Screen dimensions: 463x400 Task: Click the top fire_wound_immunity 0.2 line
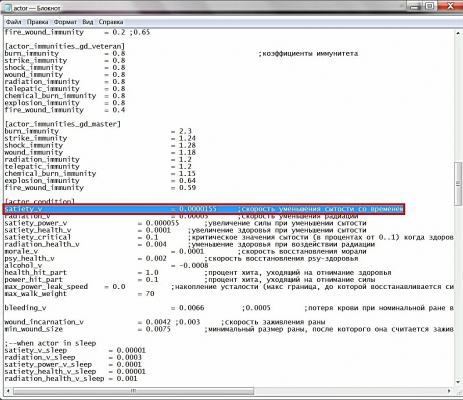coord(77,32)
